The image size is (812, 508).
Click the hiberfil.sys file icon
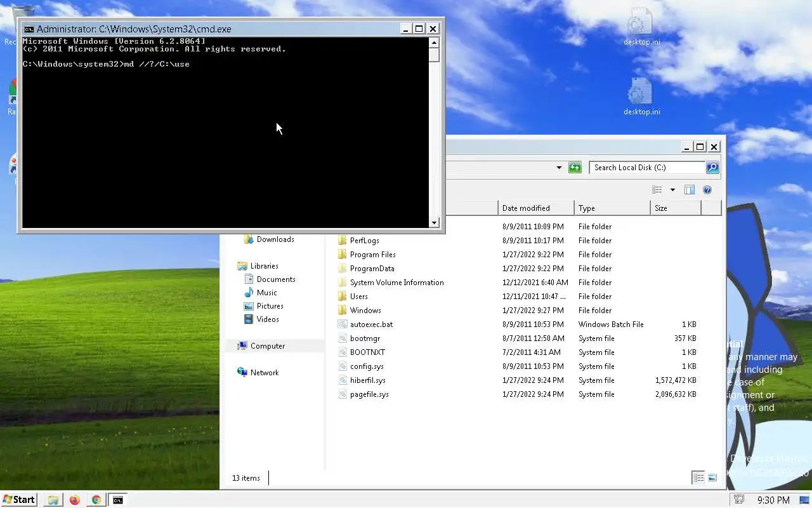pos(343,380)
